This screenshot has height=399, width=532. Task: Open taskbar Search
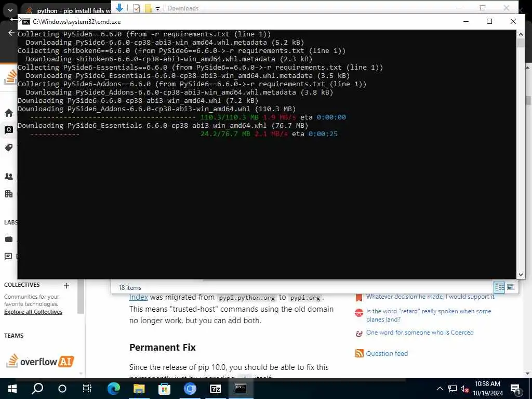click(x=37, y=389)
